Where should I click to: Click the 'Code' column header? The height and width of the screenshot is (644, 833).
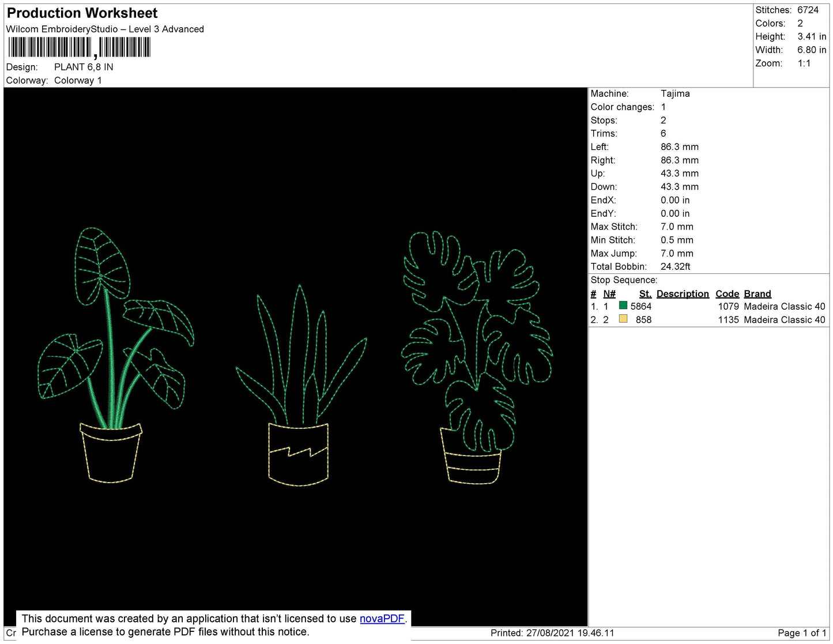(727, 293)
